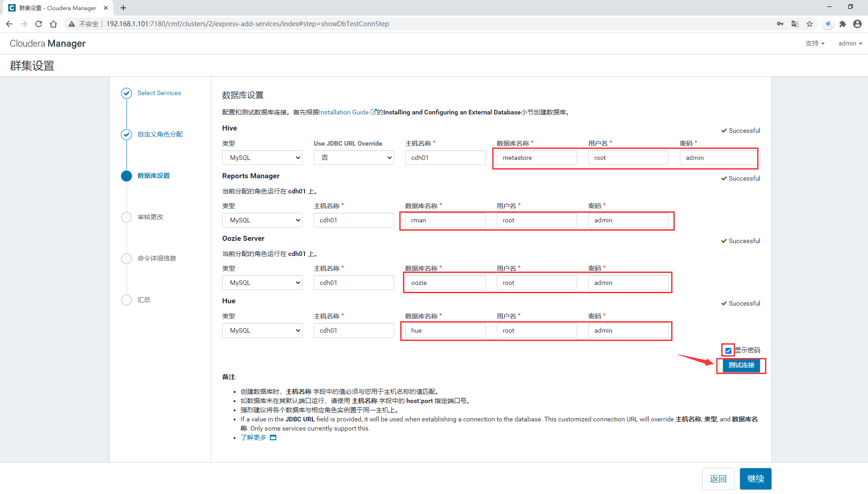Click the translate page icon

click(x=795, y=24)
